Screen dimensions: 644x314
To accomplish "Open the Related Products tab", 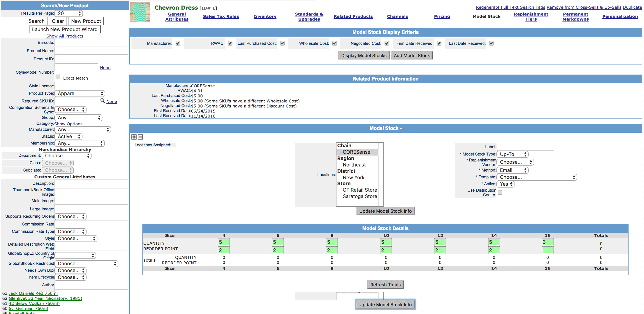I will click(353, 16).
